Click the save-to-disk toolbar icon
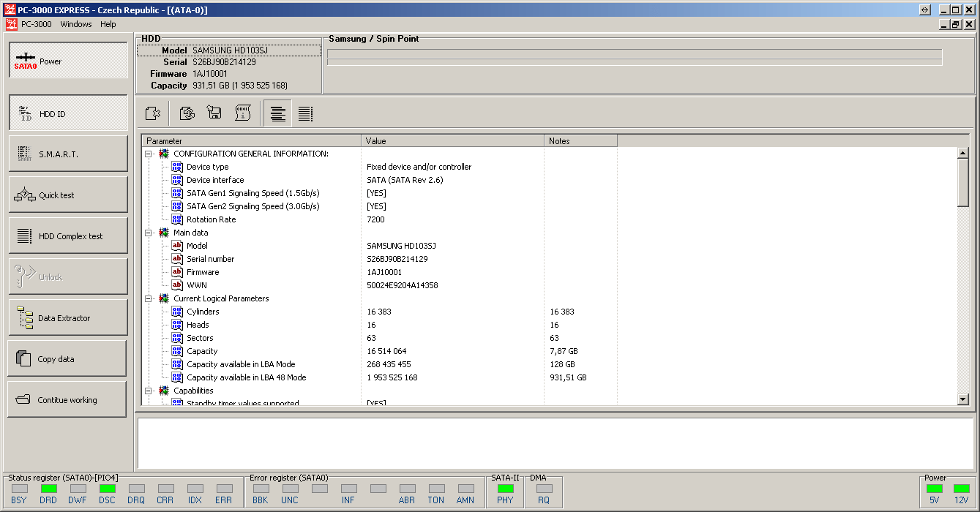Image resolution: width=980 pixels, height=512 pixels. pos(214,113)
